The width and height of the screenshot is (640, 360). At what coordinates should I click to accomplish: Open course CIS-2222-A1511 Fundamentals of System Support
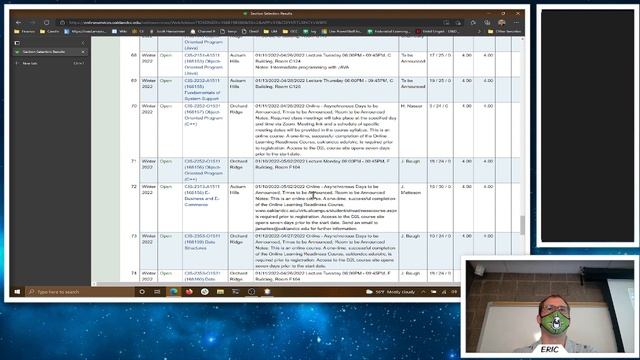pos(202,89)
